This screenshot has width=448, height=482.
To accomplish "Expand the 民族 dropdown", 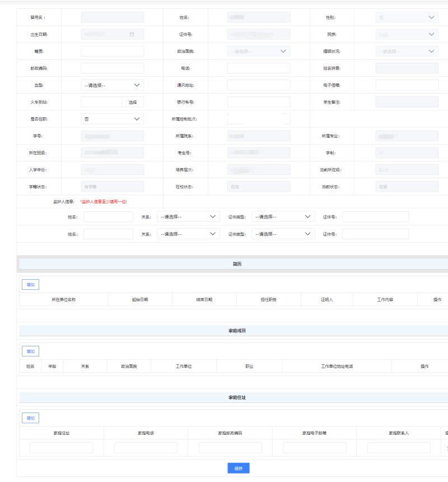I will click(x=407, y=34).
